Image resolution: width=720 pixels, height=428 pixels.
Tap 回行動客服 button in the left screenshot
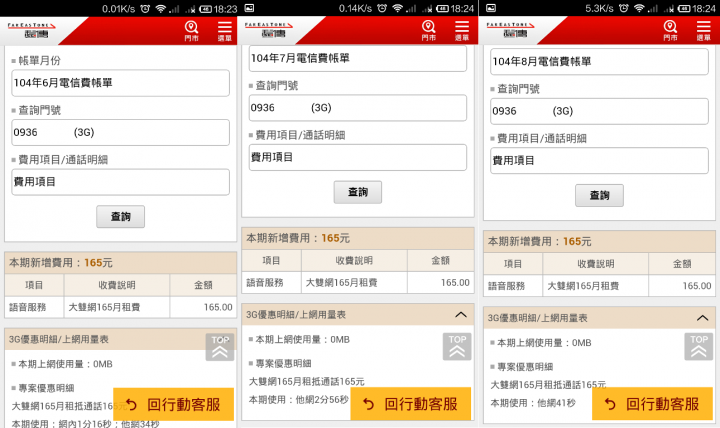pyautogui.click(x=174, y=404)
